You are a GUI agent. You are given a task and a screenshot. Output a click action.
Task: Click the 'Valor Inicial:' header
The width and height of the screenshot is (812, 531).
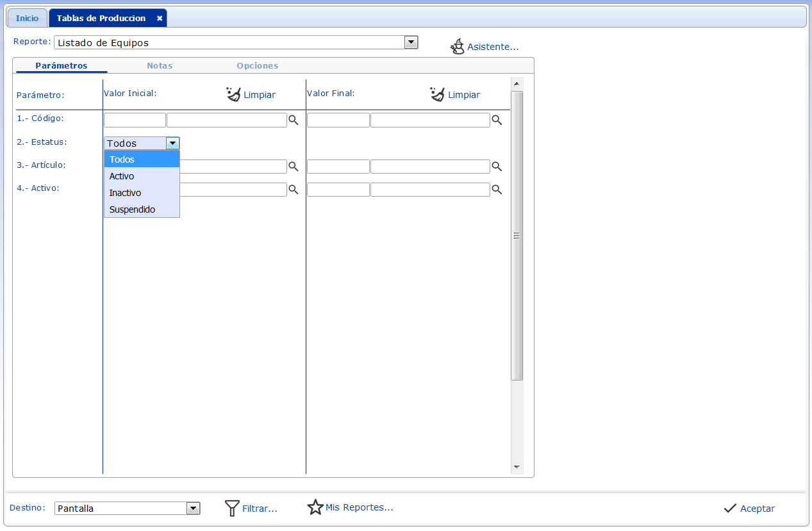[130, 93]
